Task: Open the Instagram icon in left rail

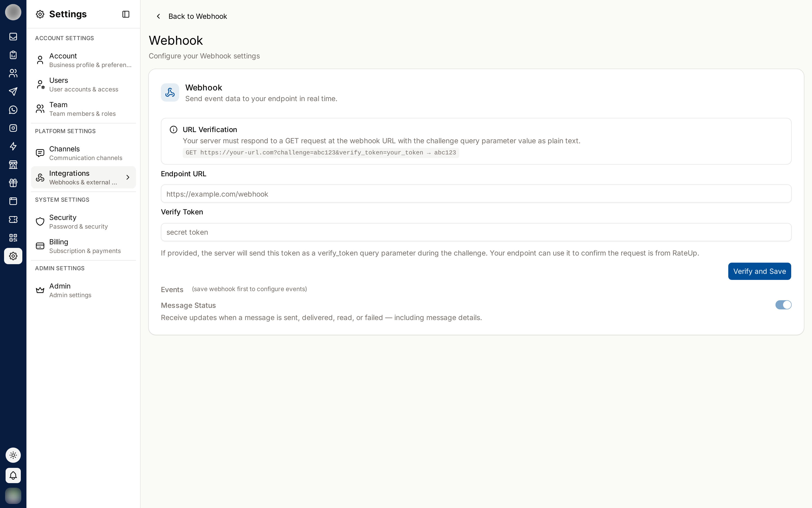Action: click(x=13, y=128)
